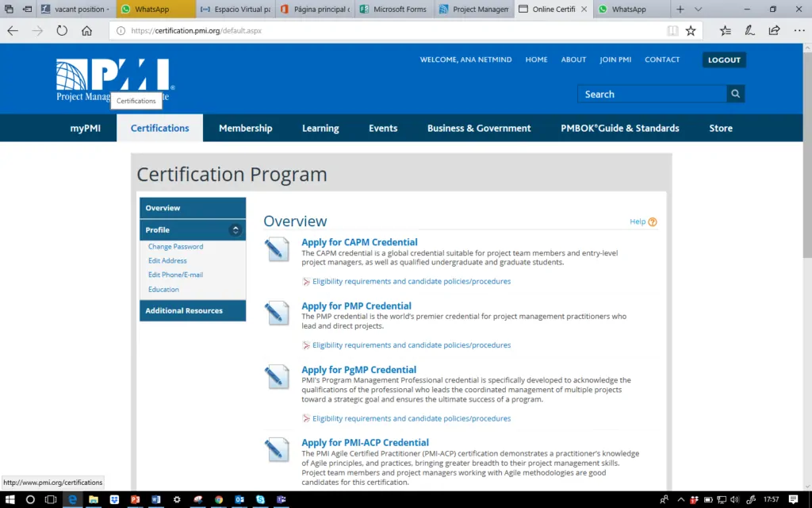
Task: Collapse the Profile section chevron
Action: pos(235,230)
